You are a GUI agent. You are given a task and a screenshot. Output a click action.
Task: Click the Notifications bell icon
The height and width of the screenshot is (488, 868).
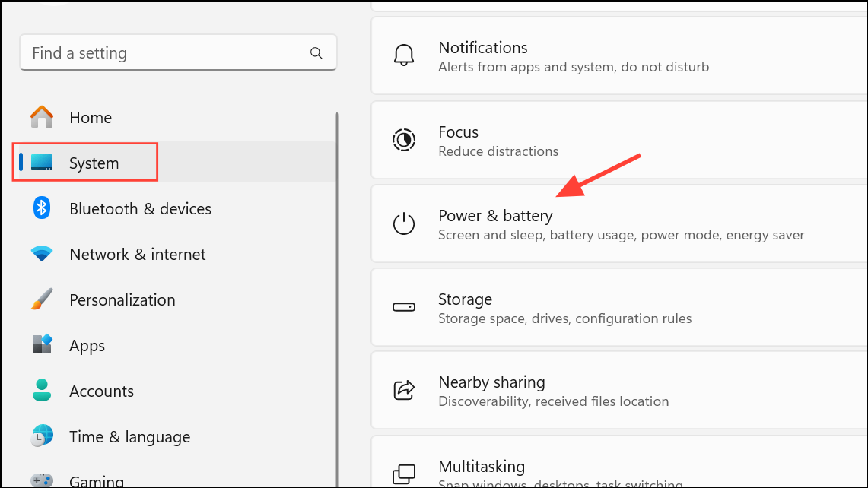coord(404,55)
